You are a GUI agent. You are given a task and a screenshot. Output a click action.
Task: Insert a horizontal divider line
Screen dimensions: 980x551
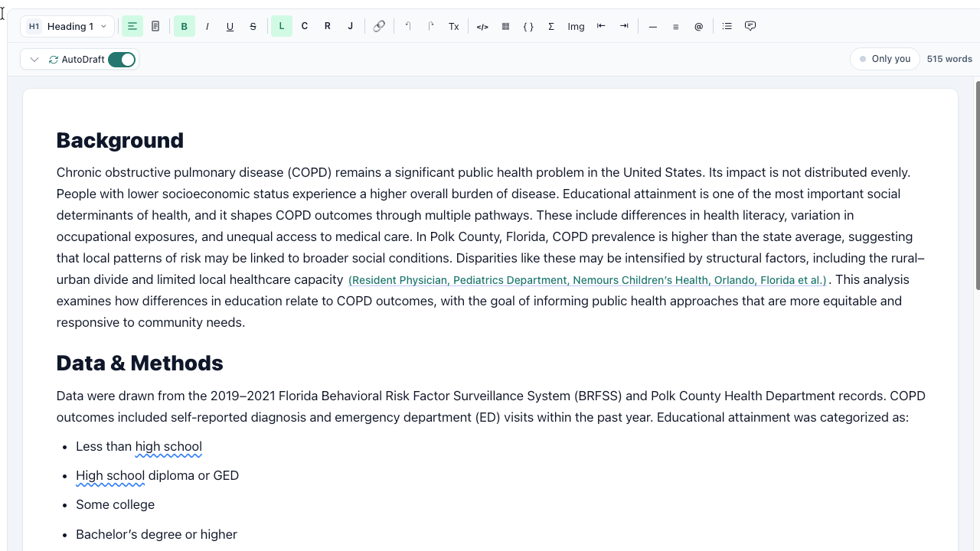[x=652, y=26]
